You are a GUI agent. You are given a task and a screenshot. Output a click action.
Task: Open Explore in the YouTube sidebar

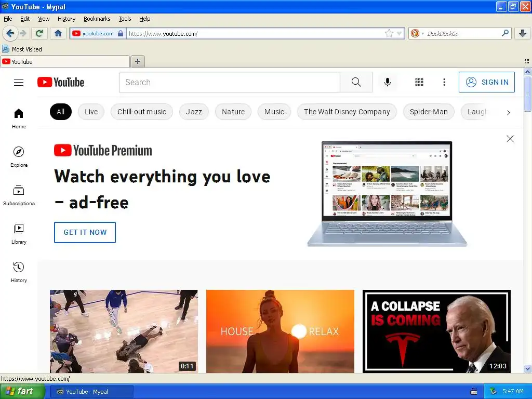pyautogui.click(x=19, y=157)
